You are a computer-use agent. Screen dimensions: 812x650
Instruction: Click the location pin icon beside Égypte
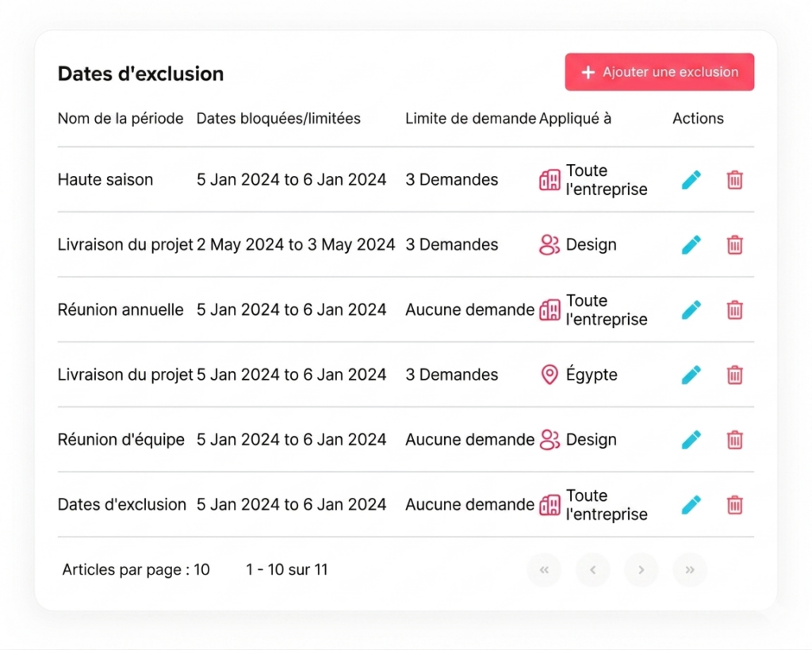click(x=550, y=375)
